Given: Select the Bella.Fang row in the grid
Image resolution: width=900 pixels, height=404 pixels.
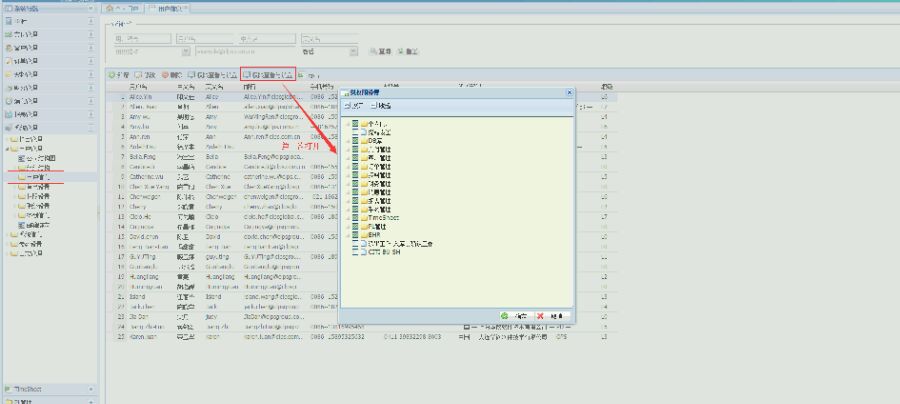Looking at the screenshot, I should coord(362,157).
